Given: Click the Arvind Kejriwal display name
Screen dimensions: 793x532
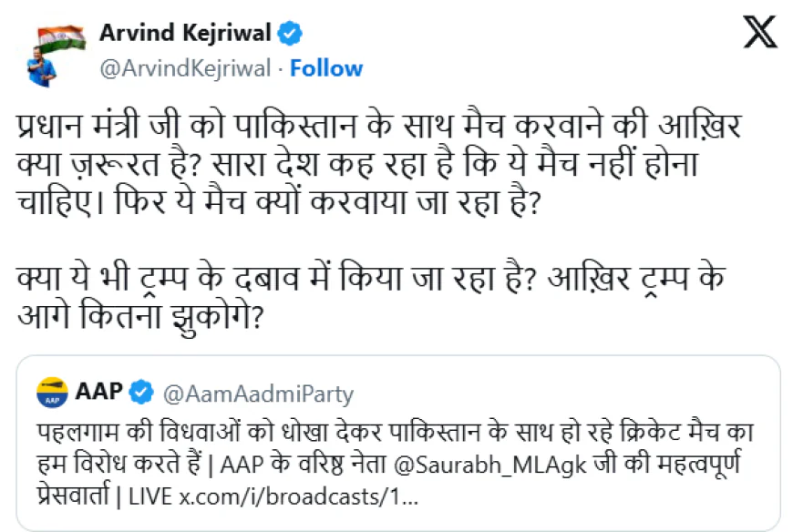Looking at the screenshot, I should [185, 34].
